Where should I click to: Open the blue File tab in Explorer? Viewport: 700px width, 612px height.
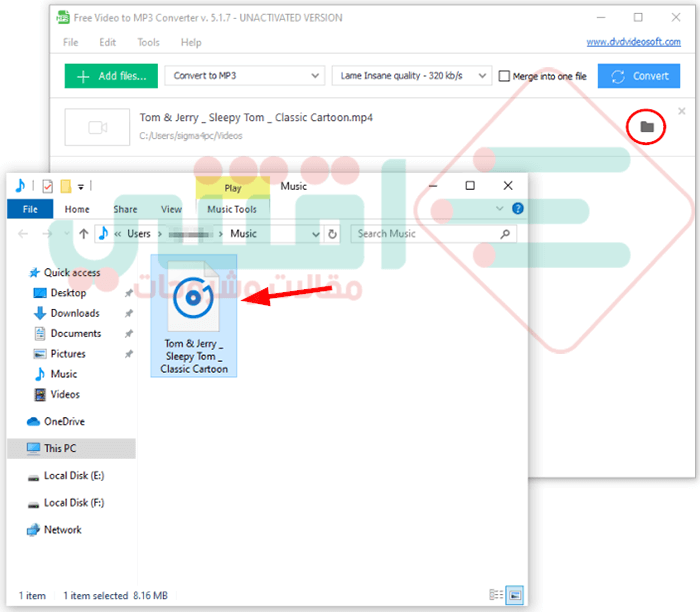pyautogui.click(x=30, y=209)
